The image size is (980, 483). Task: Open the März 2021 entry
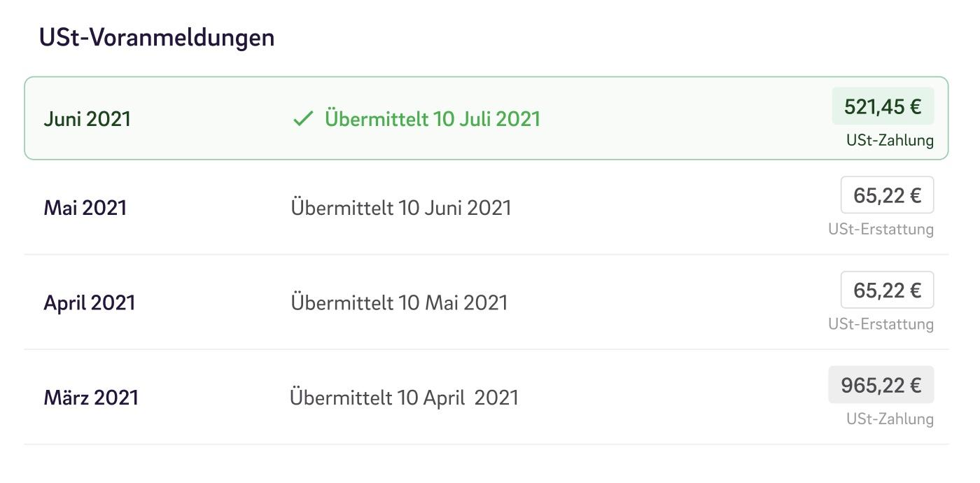tap(486, 398)
